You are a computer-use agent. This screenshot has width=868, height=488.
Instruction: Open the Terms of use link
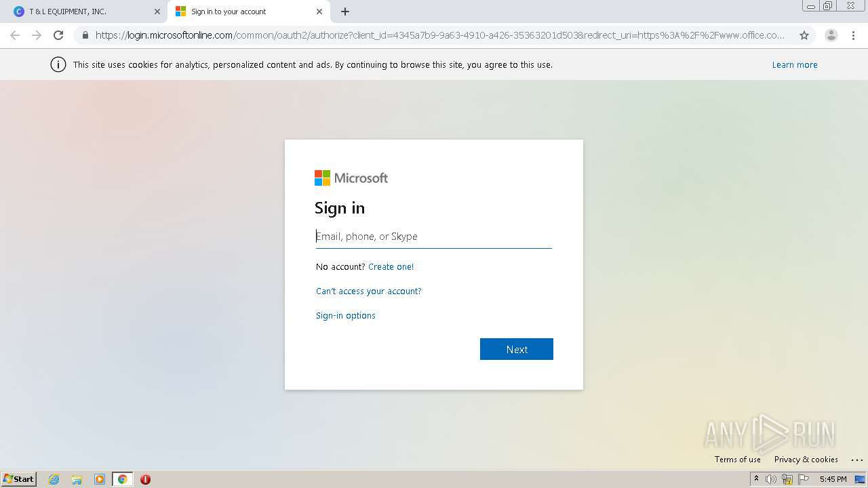coord(738,460)
